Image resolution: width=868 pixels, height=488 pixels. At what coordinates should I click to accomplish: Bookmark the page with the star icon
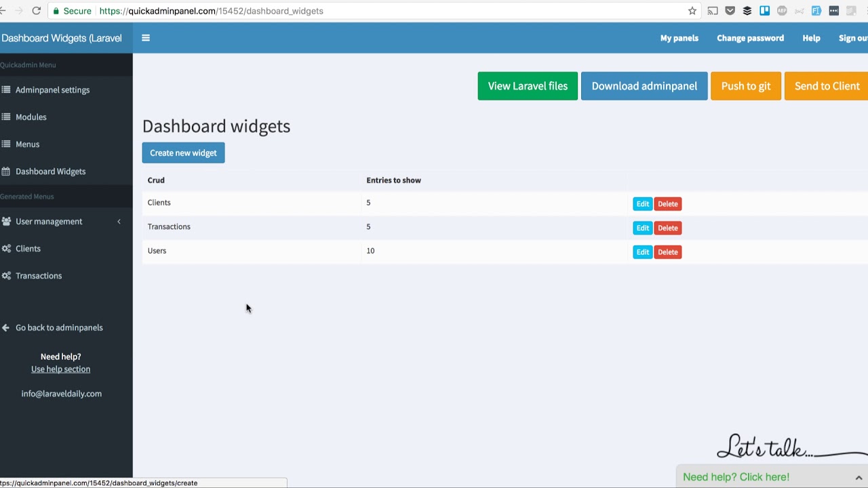pyautogui.click(x=692, y=11)
